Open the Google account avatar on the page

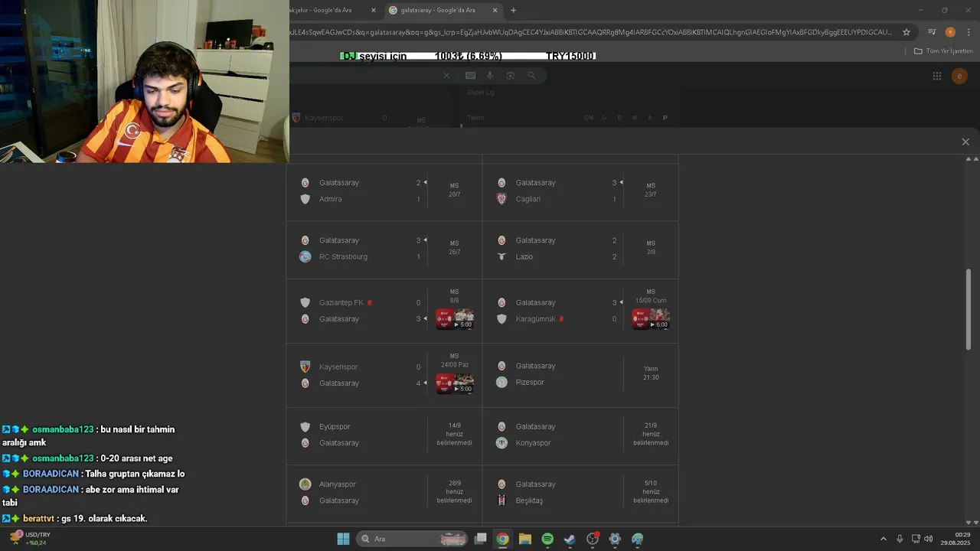coord(959,76)
